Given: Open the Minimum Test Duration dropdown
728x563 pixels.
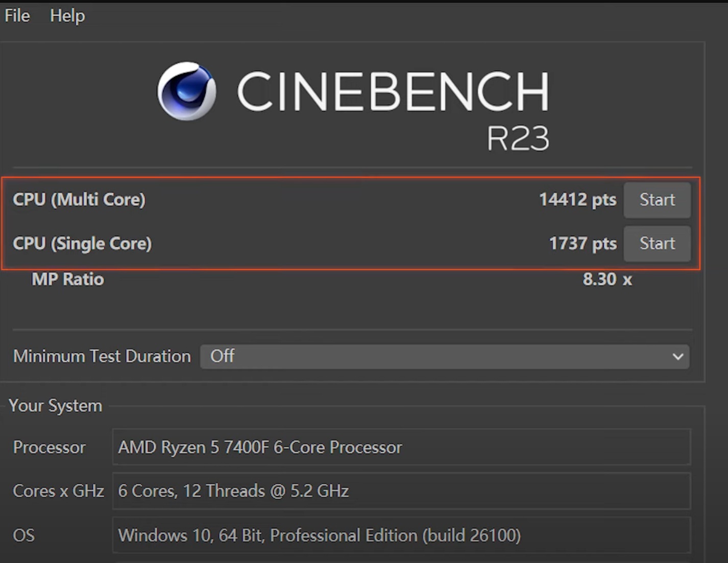Looking at the screenshot, I should pos(445,356).
